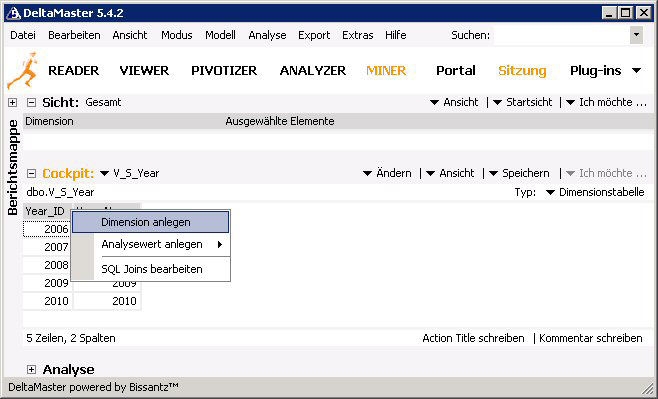Screen dimensions: 658x399
Task: Click the Dimension column header
Action: coord(50,121)
